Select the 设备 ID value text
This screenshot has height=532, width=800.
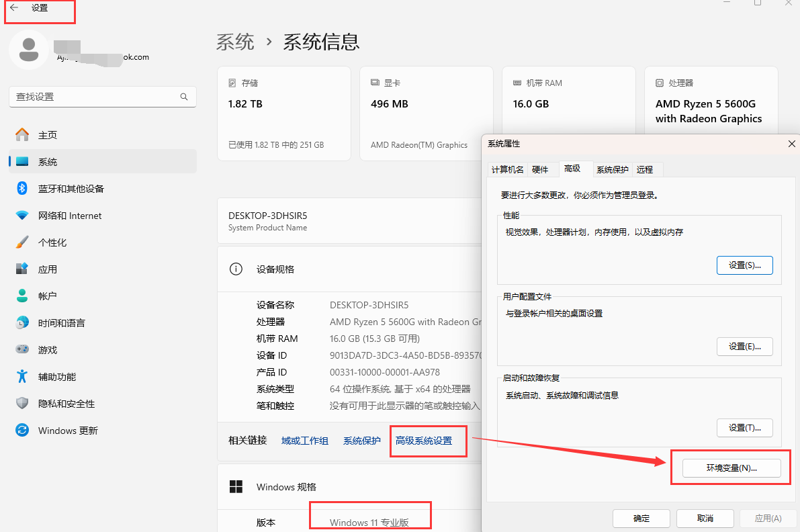point(406,355)
